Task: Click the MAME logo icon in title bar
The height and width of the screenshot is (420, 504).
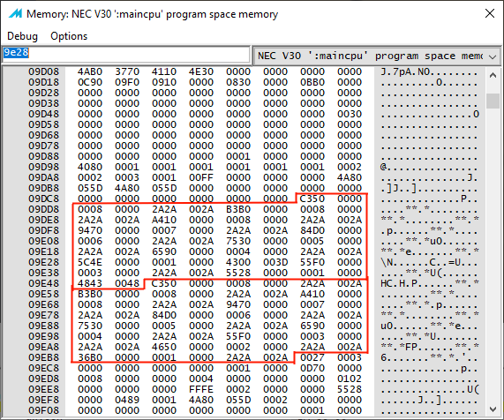Action: (15, 13)
